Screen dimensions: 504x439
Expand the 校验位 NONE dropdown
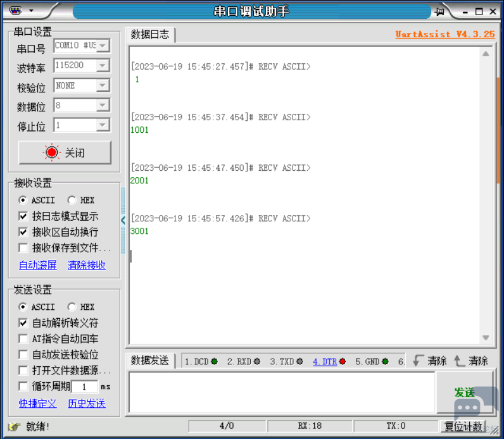coord(103,85)
